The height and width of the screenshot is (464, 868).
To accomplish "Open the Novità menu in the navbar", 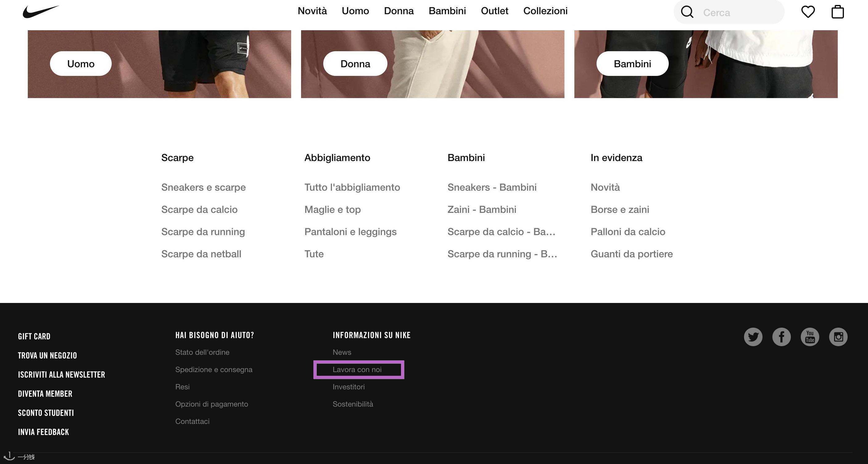I will coord(312,11).
